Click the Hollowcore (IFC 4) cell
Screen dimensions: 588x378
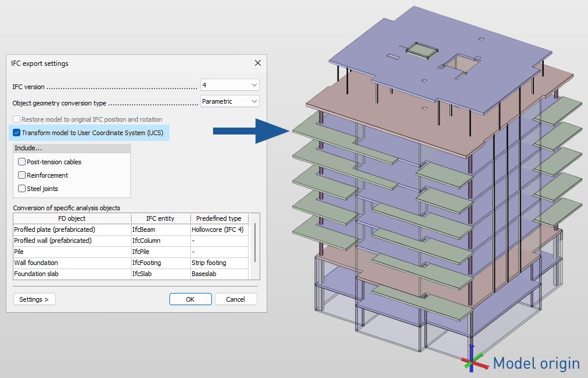pyautogui.click(x=219, y=229)
